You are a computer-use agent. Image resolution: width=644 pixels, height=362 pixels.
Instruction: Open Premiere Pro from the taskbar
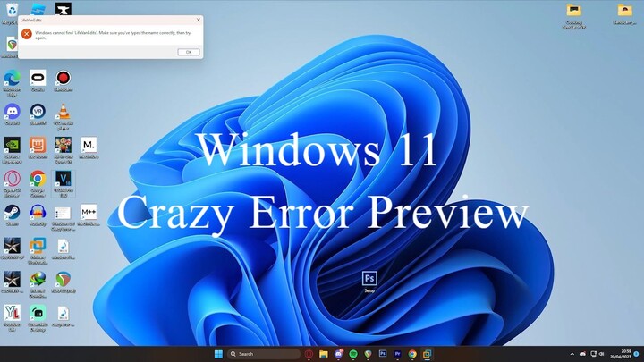(x=397, y=354)
